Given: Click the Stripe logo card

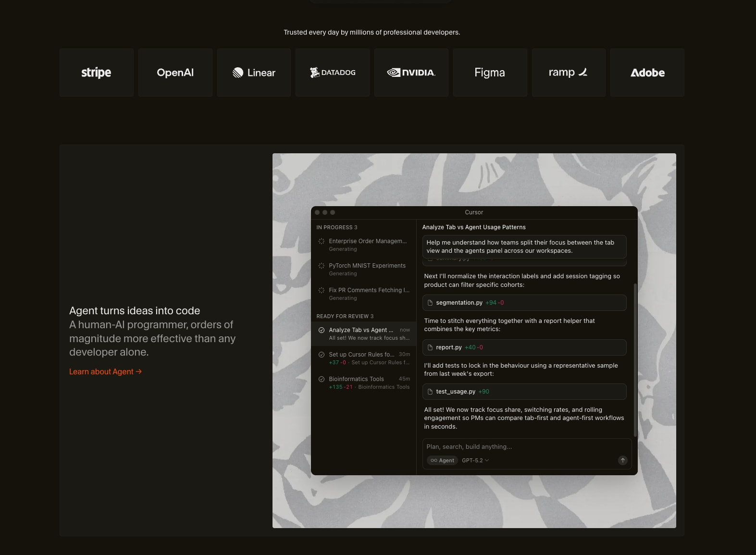Looking at the screenshot, I should 97,73.
